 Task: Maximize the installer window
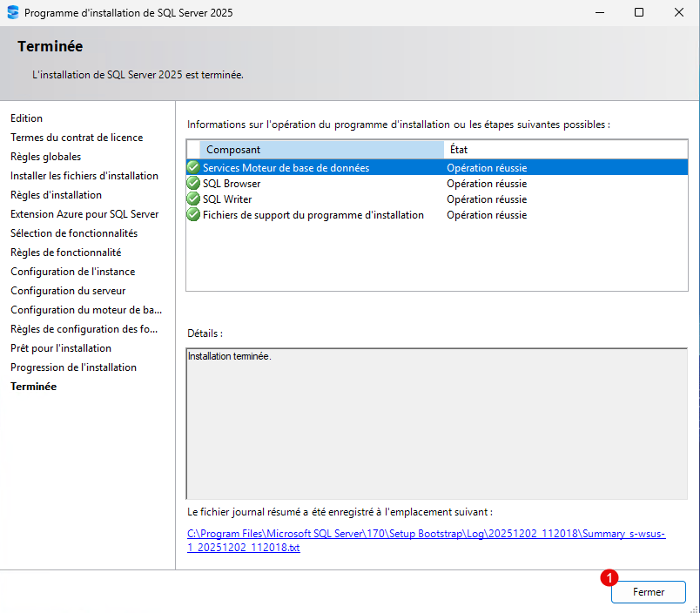639,12
